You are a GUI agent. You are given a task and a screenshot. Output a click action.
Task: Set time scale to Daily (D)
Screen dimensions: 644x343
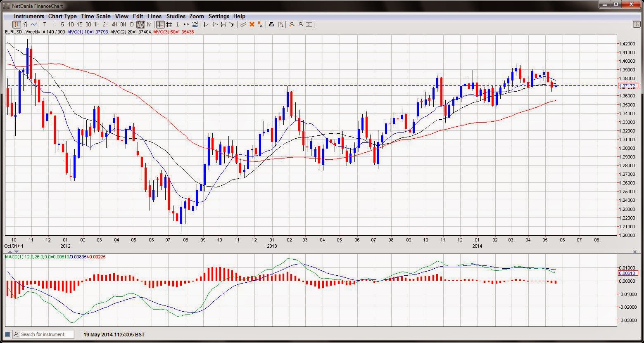coord(132,24)
